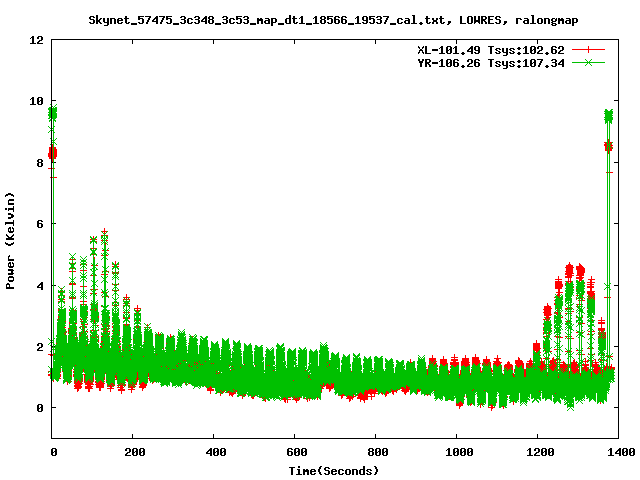Click the x-axis tick label 600
Viewport: 640px width, 480px height.
(296, 452)
